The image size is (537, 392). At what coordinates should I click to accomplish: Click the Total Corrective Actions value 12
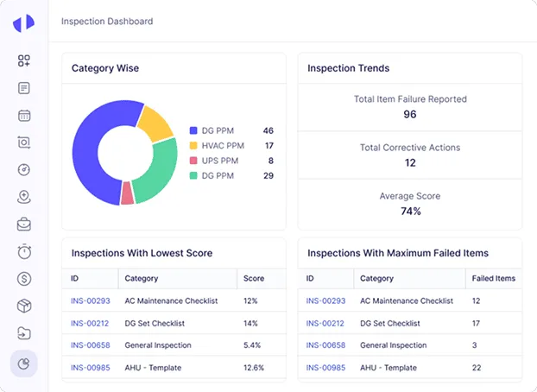(410, 162)
